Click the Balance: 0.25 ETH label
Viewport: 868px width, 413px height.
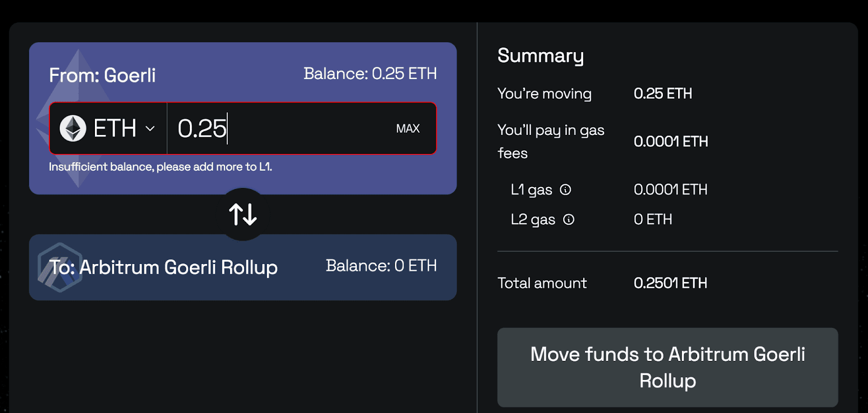[x=371, y=73]
